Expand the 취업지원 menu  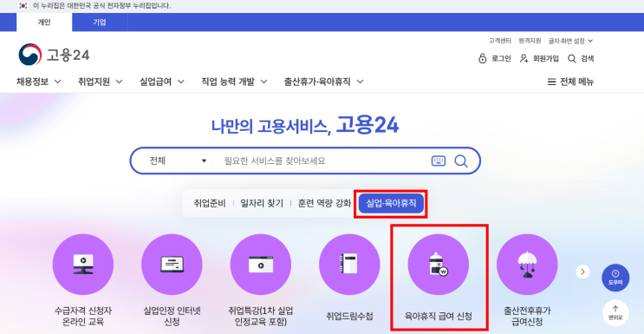click(101, 82)
